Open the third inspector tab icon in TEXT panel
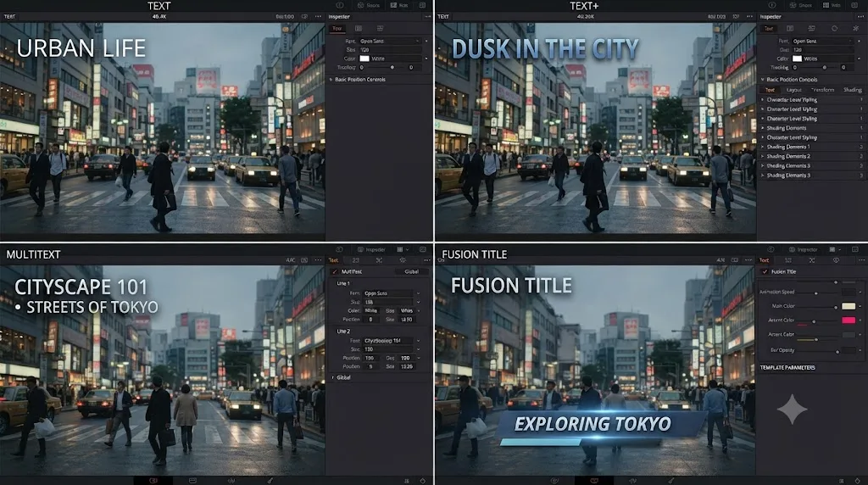Viewport: 868px width, 485px height. 380,28
